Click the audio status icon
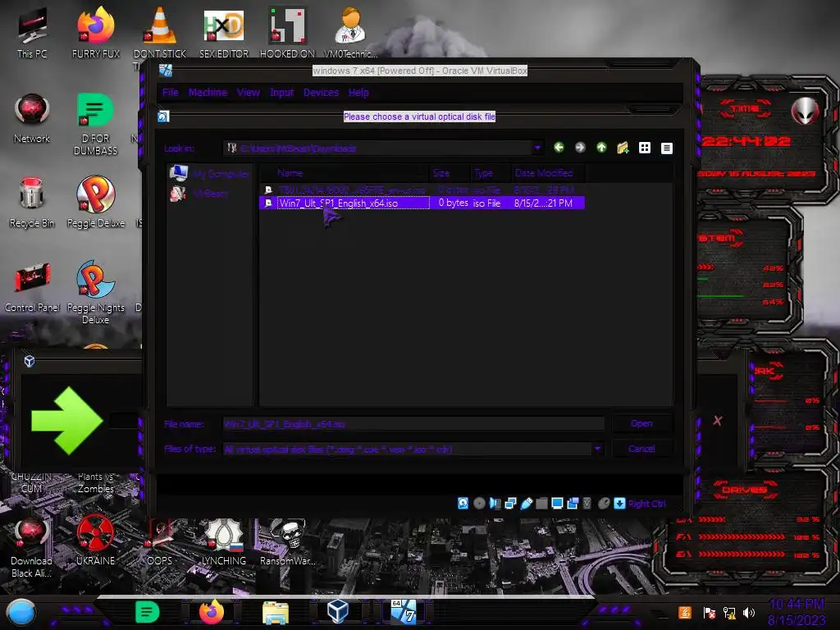This screenshot has width=840, height=630. 495,503
